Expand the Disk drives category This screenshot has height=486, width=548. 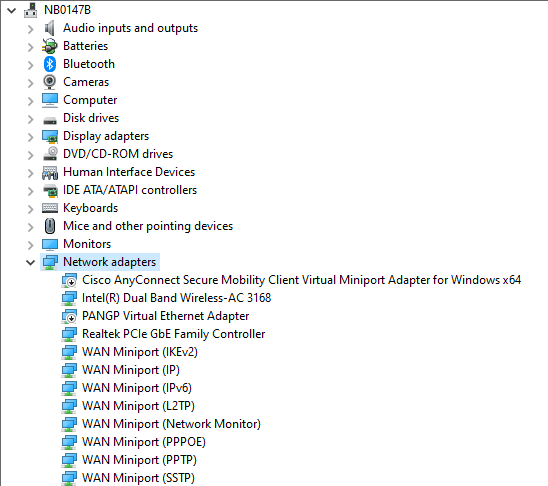click(x=31, y=119)
